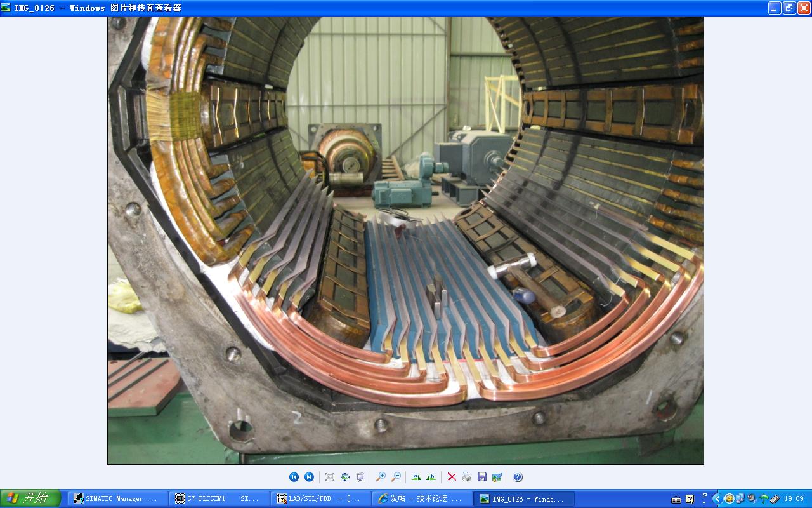Image resolution: width=812 pixels, height=508 pixels.
Task: Open the green umbrella tray icon
Action: (x=763, y=498)
